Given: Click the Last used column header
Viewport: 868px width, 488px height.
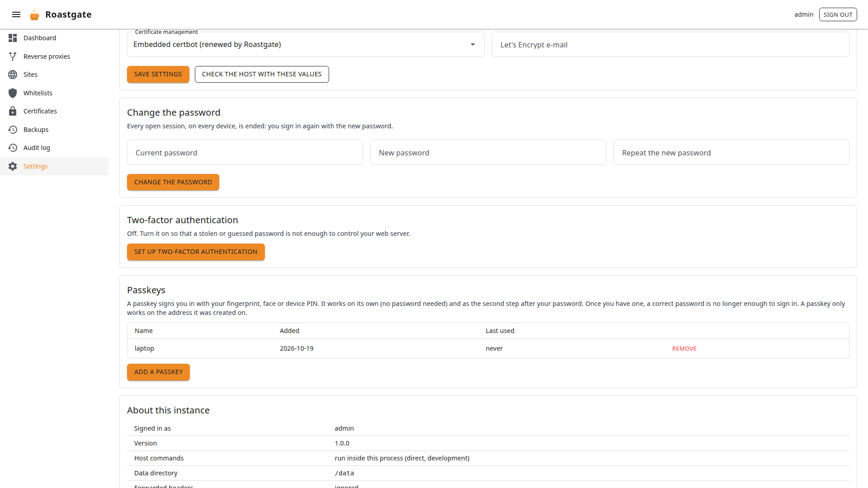Looking at the screenshot, I should 500,331.
